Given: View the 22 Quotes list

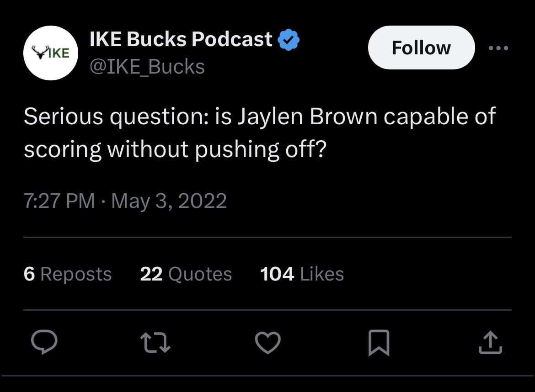Looking at the screenshot, I should [186, 274].
